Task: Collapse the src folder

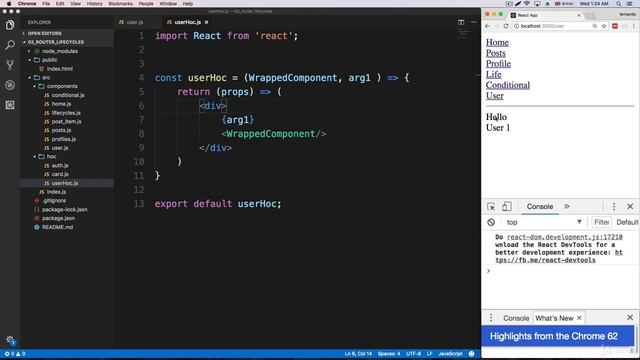Action: coord(46,78)
